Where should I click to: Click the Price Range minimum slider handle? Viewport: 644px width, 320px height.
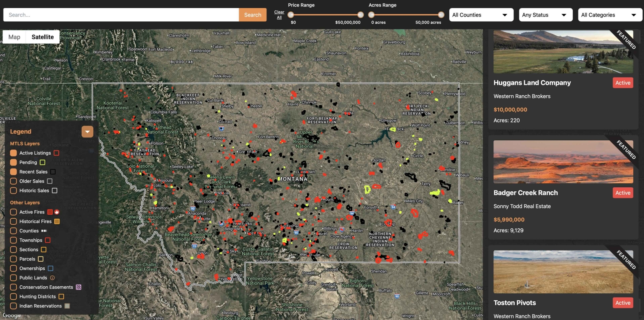[x=291, y=15]
